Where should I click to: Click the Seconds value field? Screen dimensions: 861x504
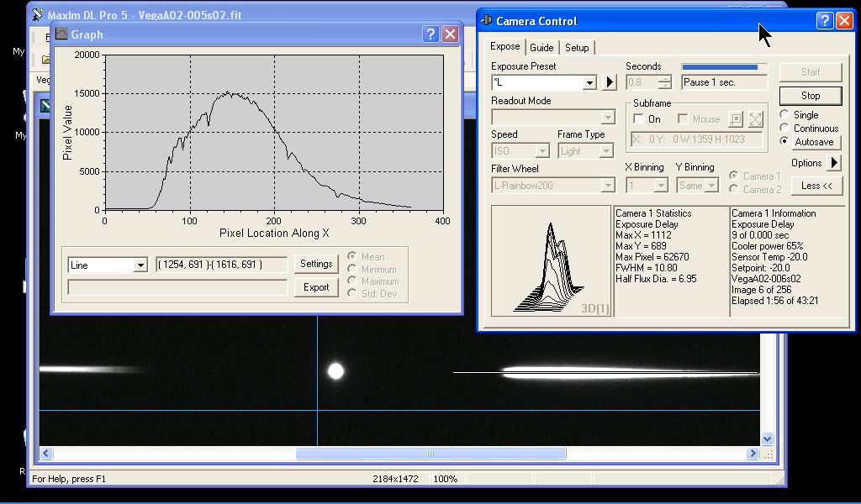point(642,82)
